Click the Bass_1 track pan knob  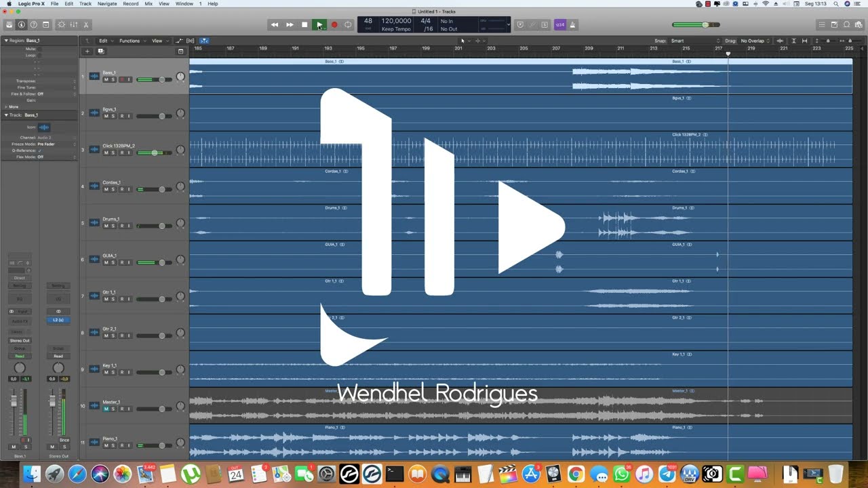tap(180, 77)
